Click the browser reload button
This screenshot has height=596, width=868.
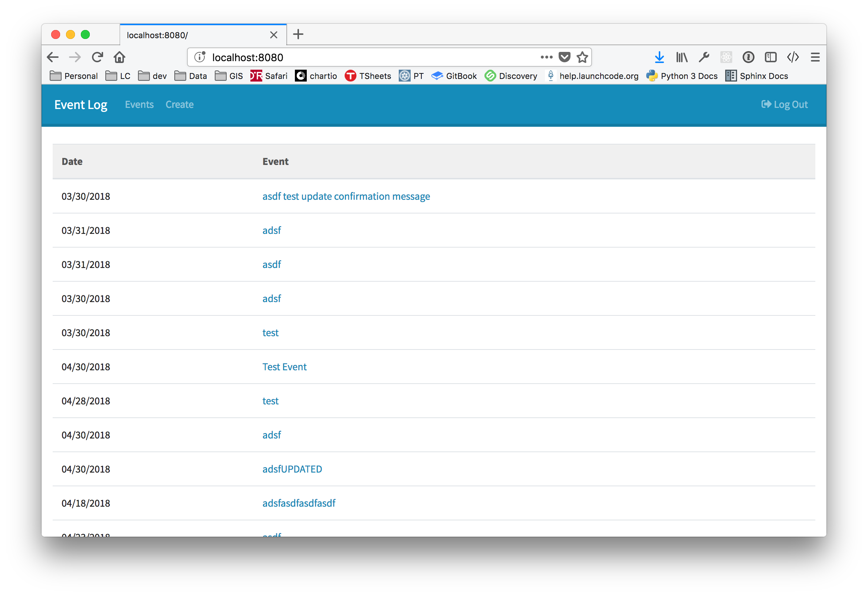98,57
